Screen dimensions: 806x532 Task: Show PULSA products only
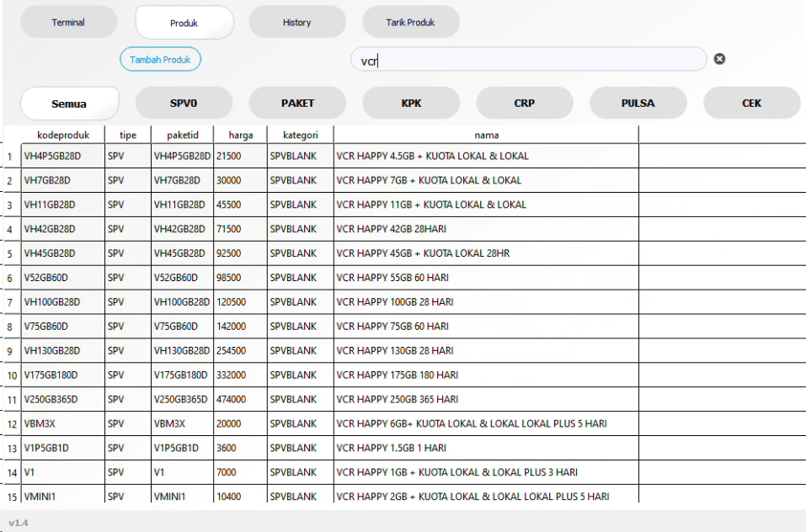[638, 103]
